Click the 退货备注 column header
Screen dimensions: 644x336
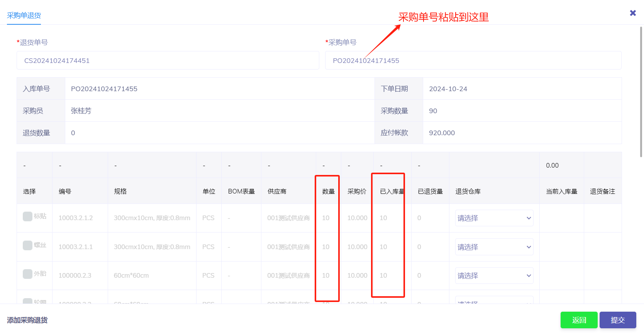(x=602, y=192)
